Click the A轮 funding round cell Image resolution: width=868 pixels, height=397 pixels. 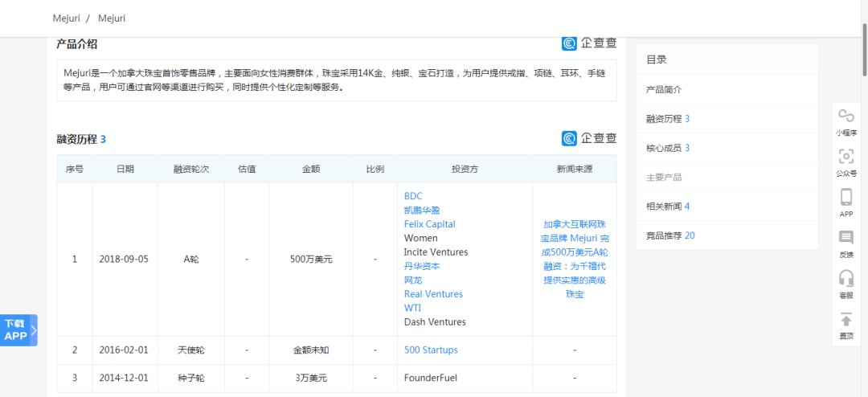191,259
